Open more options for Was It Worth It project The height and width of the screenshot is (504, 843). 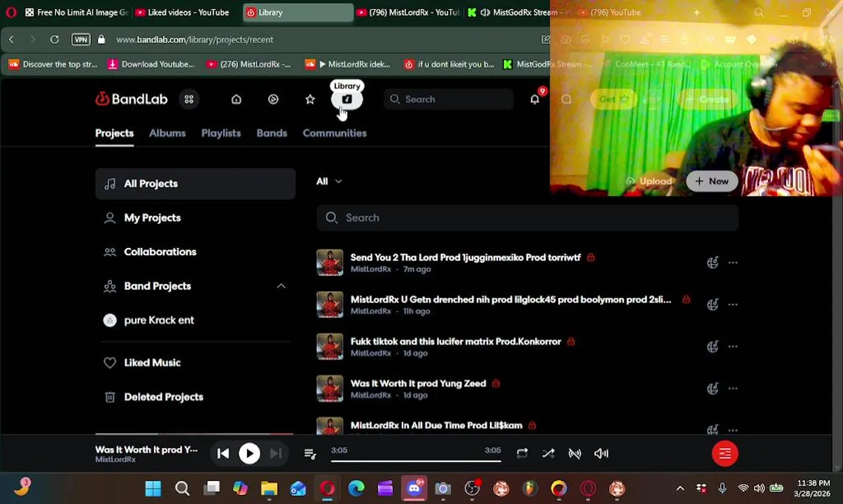pos(733,388)
